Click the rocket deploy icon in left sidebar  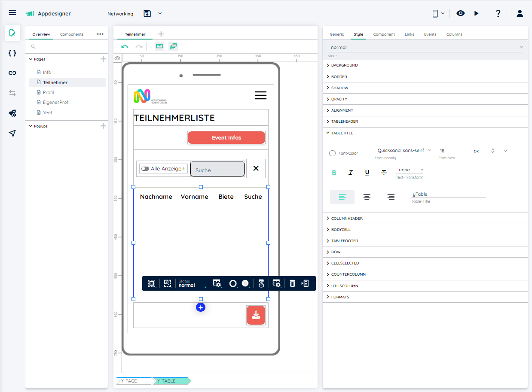[x=12, y=113]
